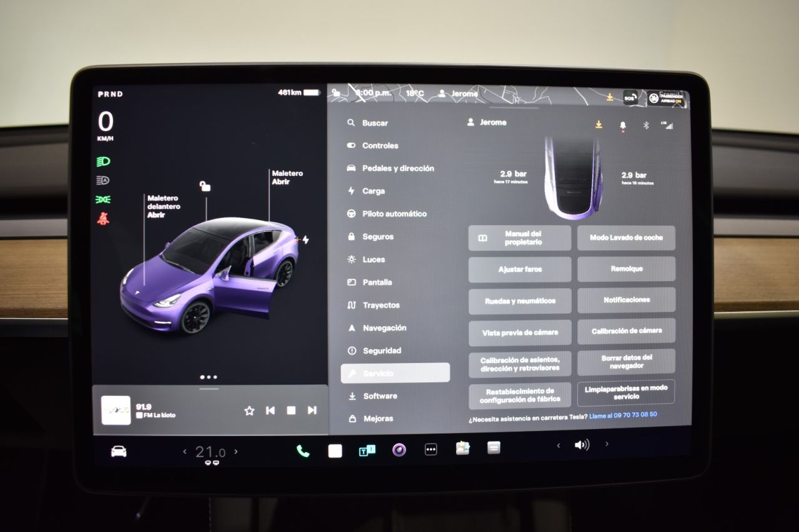Tap the download icon in Service panel header
Viewport: 799px width, 532px height.
coord(599,124)
